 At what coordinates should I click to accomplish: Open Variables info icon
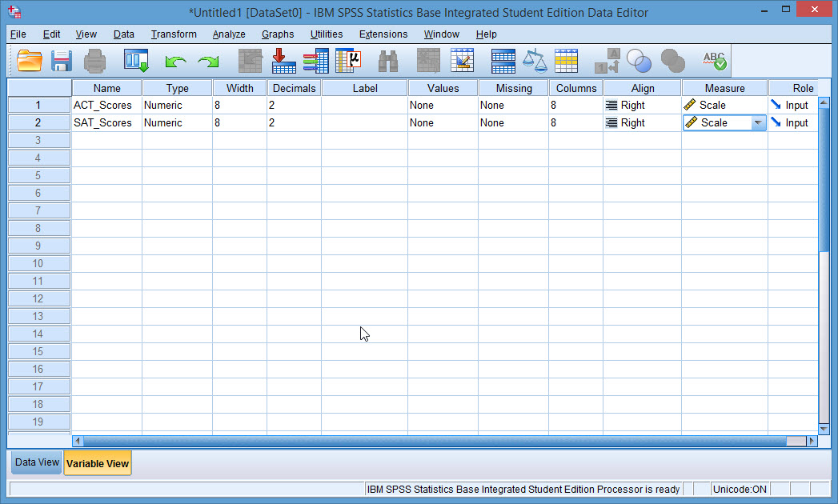pos(316,61)
